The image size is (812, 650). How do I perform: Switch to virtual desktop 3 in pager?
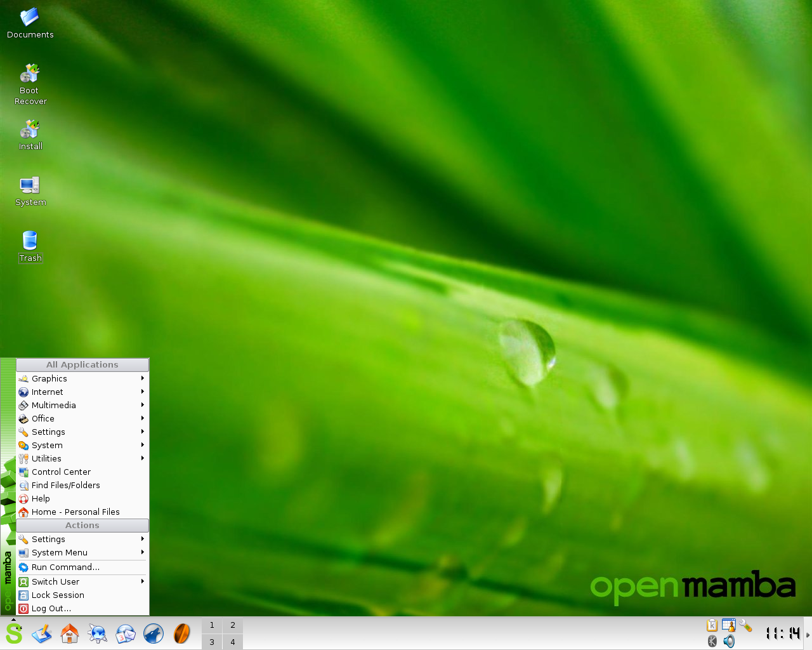click(x=212, y=642)
